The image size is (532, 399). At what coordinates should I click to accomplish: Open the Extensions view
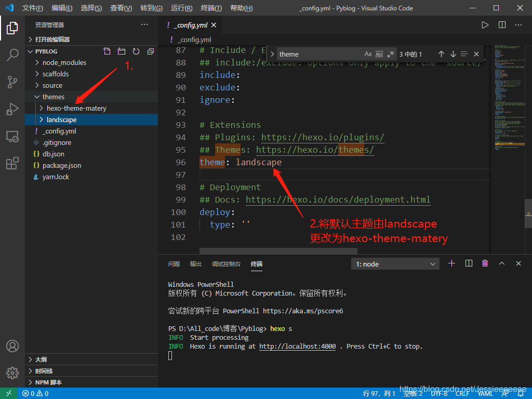(x=12, y=163)
